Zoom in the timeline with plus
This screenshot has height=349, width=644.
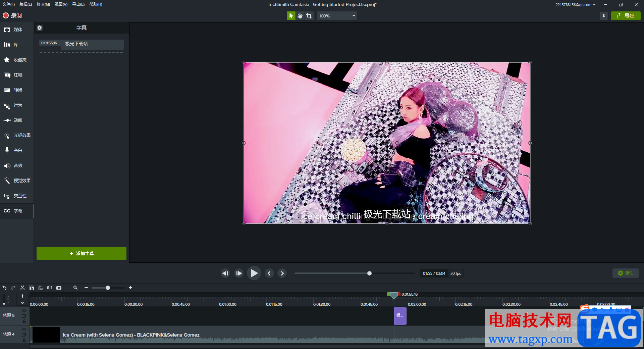click(130, 288)
